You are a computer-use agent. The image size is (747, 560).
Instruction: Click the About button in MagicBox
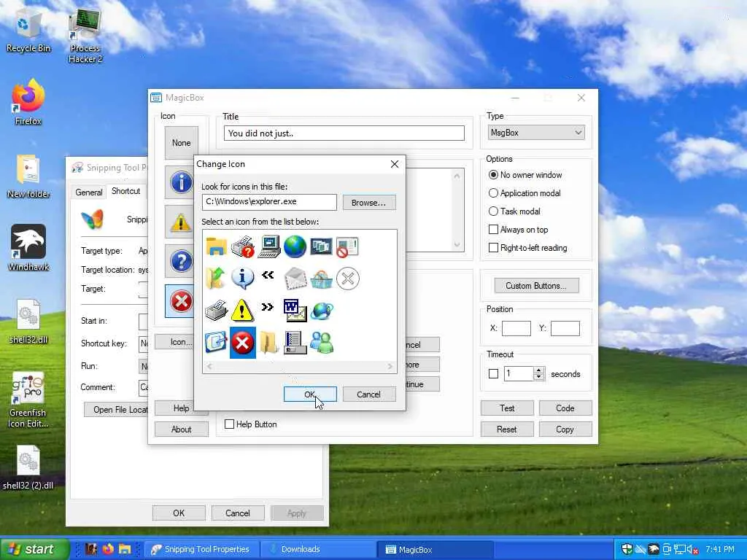tap(182, 429)
